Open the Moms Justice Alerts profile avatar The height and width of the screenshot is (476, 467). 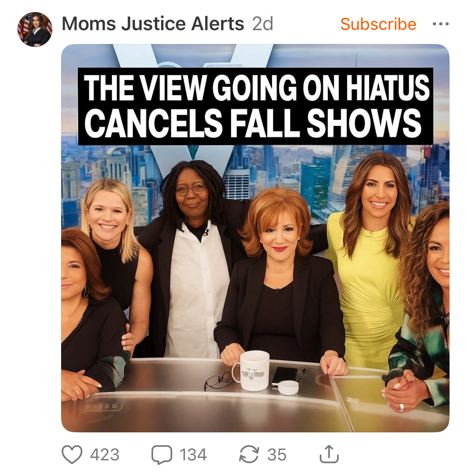coord(35,29)
